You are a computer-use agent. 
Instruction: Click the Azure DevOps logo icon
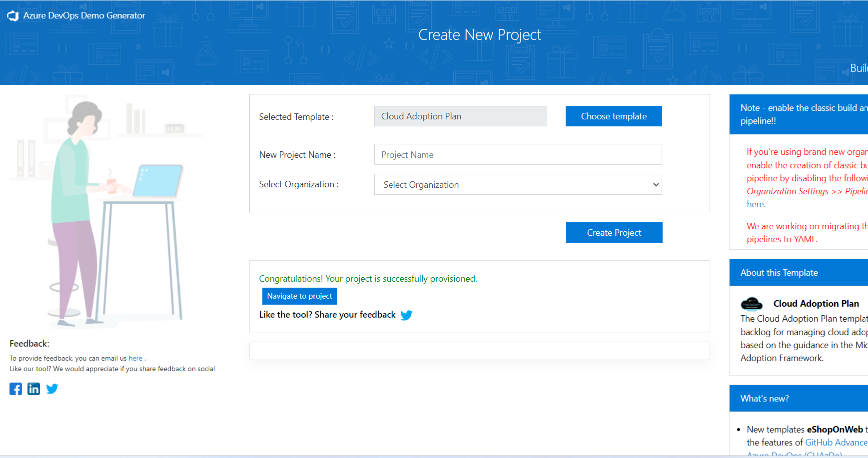pos(13,15)
